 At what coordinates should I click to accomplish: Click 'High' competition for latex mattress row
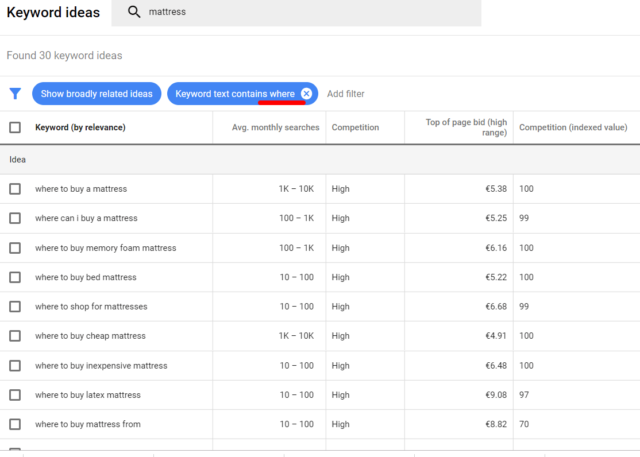(340, 395)
